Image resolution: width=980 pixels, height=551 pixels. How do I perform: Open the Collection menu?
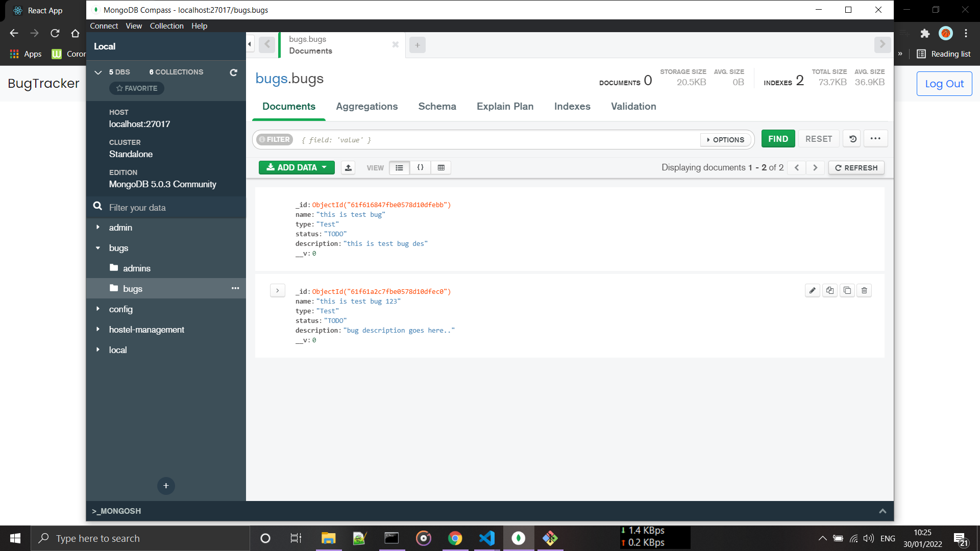pyautogui.click(x=166, y=26)
